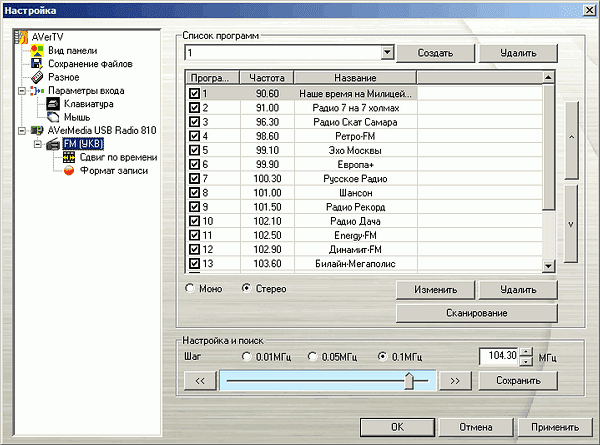Screen dimensions: 600x445
Task: Click the Отмена button
Action: 476,427
